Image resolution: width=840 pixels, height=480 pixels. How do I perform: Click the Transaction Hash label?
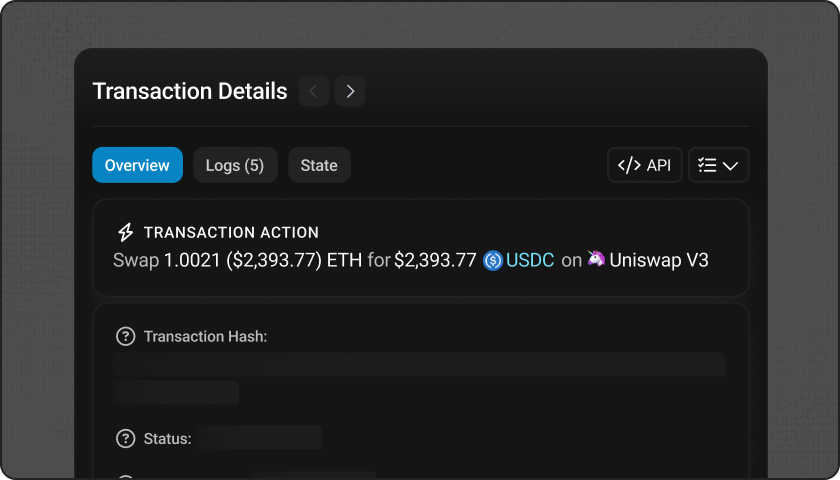tap(206, 336)
